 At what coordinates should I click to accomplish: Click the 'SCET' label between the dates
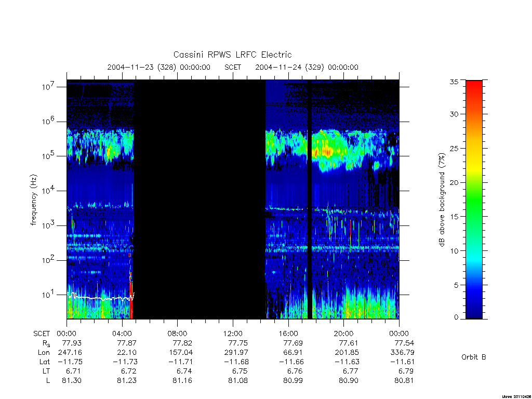(233, 67)
